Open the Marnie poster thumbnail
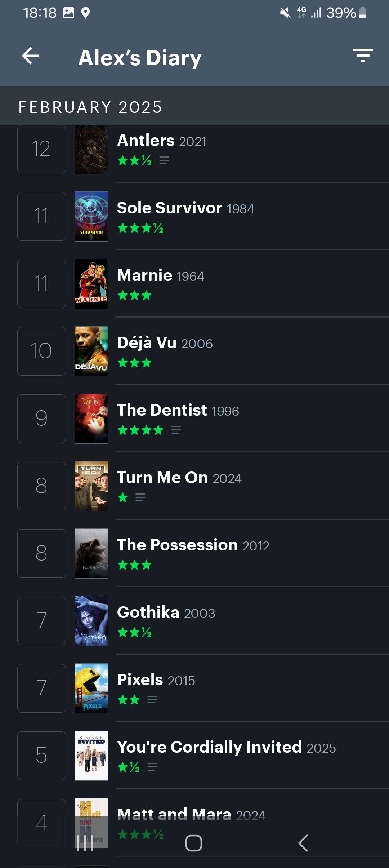This screenshot has width=389, height=868. 91,284
